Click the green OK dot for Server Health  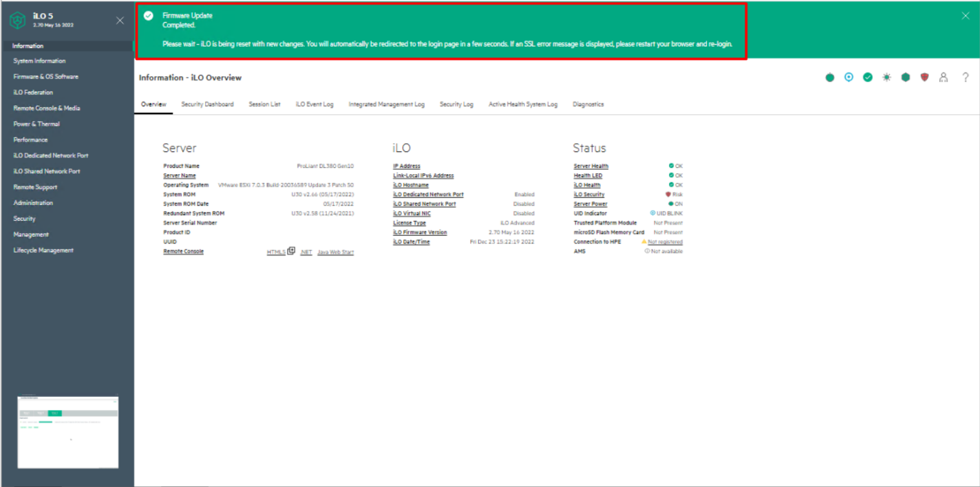point(671,166)
